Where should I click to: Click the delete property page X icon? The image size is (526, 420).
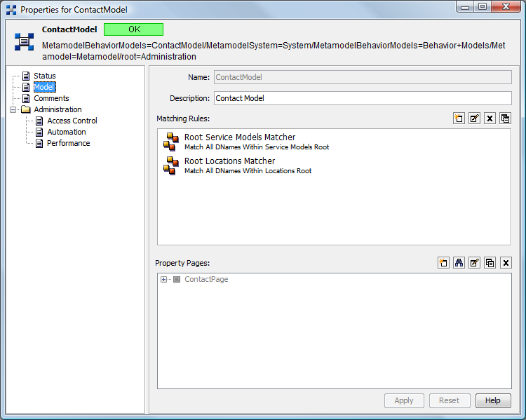pyautogui.click(x=506, y=263)
